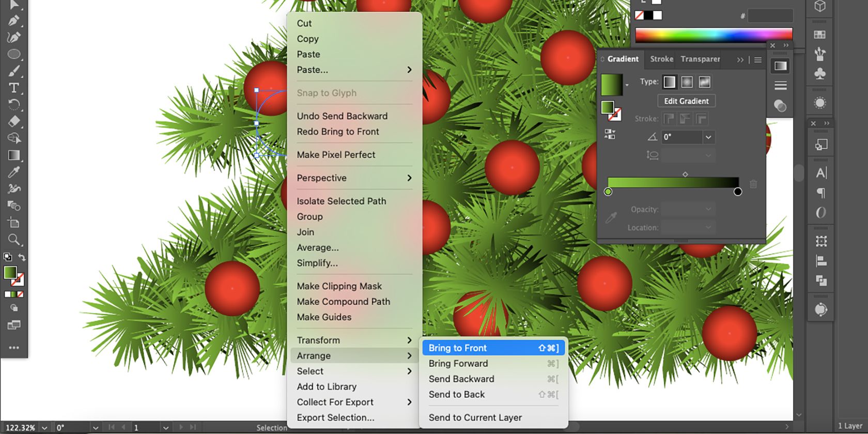The height and width of the screenshot is (434, 868).
Task: Open the gradient angle dropdown
Action: click(x=708, y=137)
